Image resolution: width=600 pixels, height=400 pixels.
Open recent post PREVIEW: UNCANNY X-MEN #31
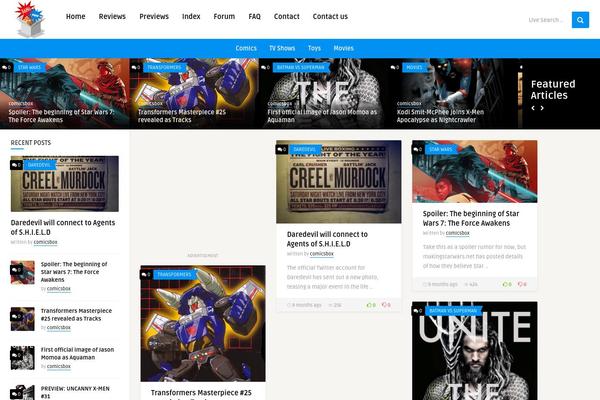point(75,392)
